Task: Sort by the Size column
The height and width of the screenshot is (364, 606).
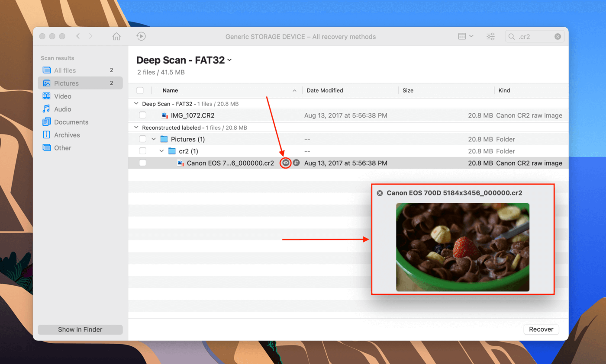Action: click(x=408, y=90)
